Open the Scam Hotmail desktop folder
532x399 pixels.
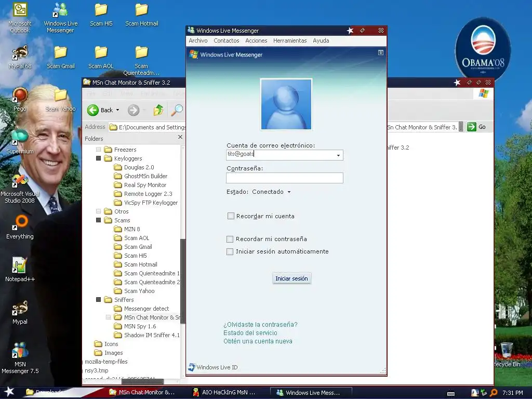(142, 15)
